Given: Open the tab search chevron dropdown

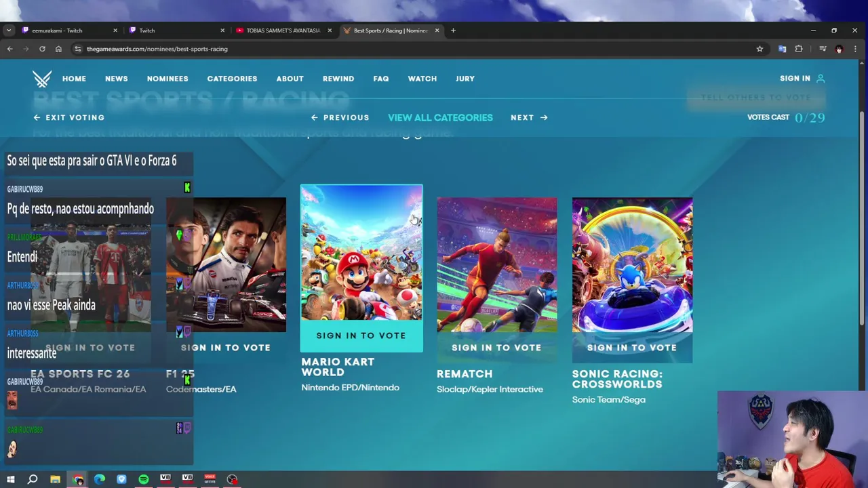Looking at the screenshot, I should [x=8, y=30].
